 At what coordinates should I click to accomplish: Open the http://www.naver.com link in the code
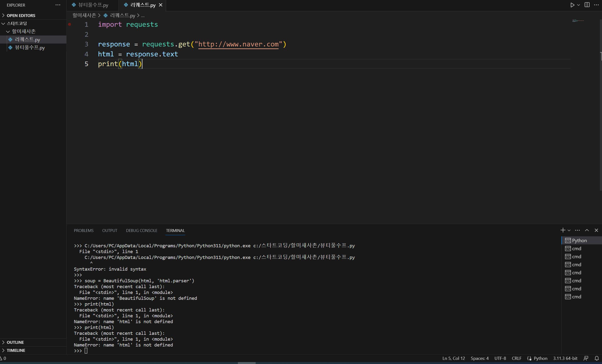pos(238,44)
